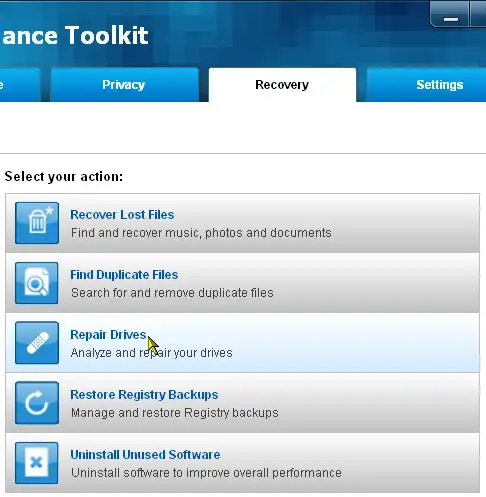The height and width of the screenshot is (497, 486).
Task: Click the Repair Drives bandage icon
Action: [37, 343]
